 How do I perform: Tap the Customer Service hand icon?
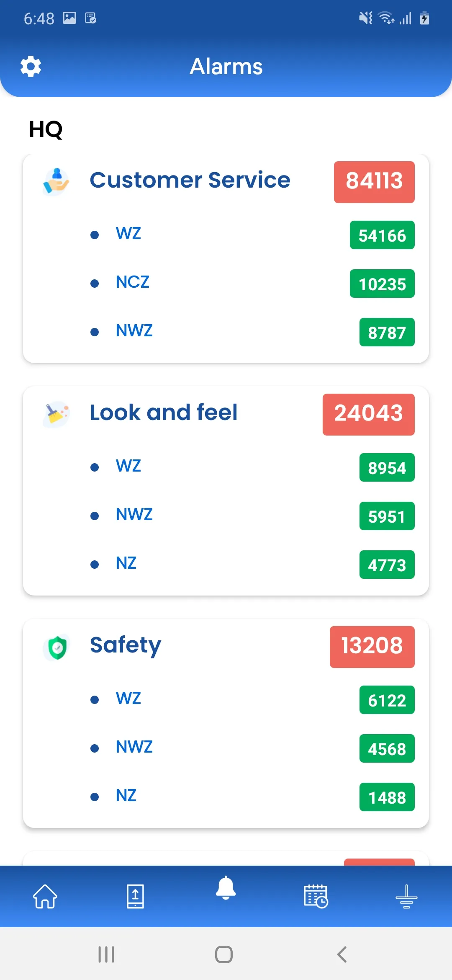(x=56, y=181)
